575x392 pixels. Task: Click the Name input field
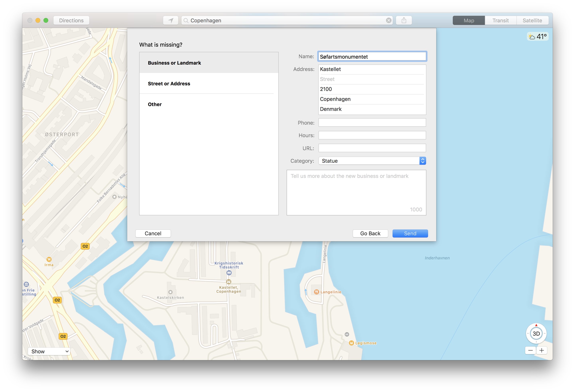[x=372, y=56]
